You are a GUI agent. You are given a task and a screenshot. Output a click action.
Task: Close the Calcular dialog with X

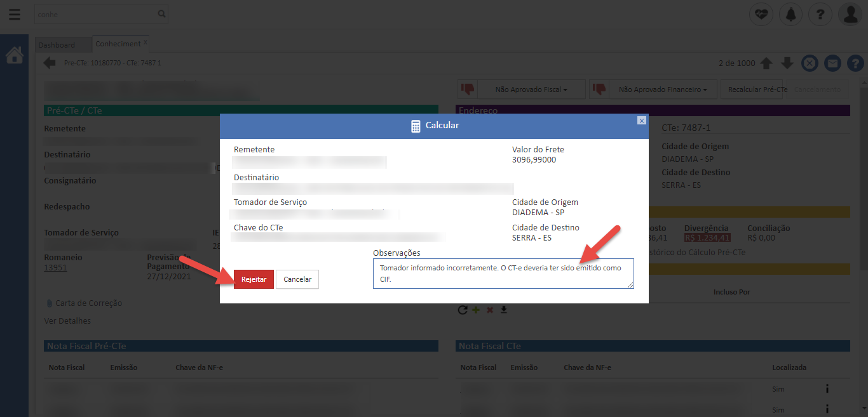(642, 121)
